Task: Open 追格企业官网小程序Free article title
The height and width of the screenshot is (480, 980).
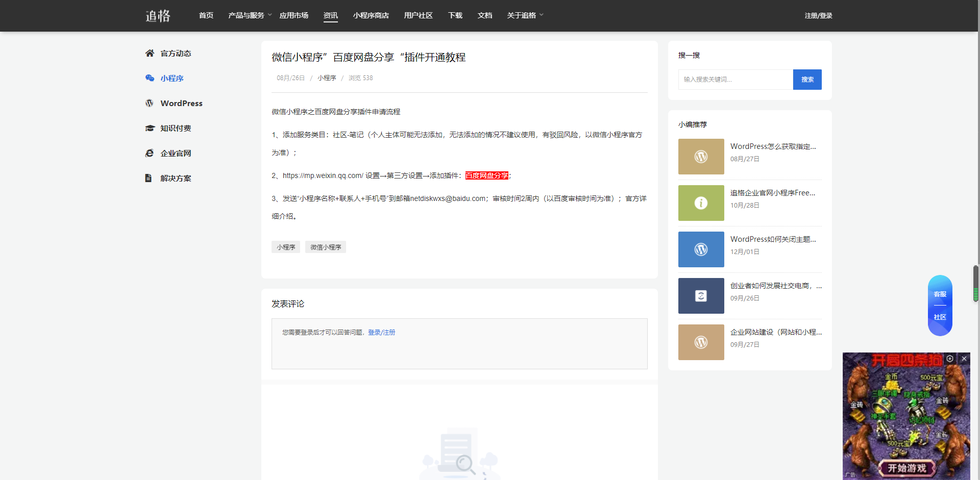Action: click(773, 193)
